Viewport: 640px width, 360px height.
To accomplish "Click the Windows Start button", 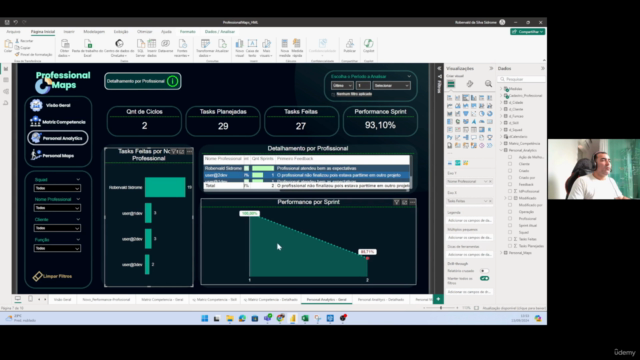I will pos(204,318).
